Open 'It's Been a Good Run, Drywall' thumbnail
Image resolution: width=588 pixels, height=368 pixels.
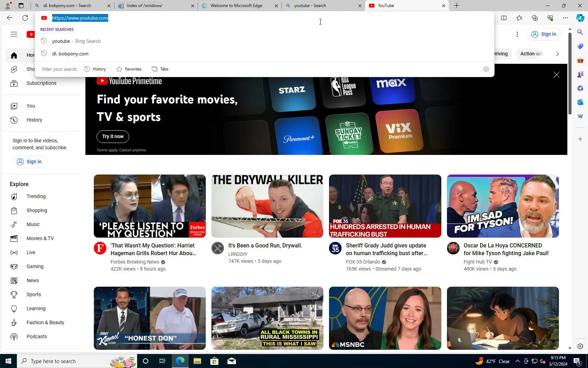[x=267, y=206]
